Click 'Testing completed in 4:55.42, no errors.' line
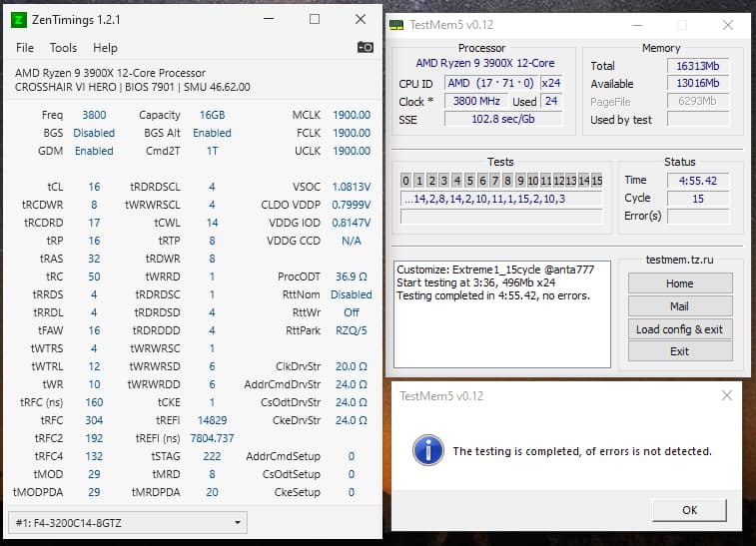 coord(492,295)
